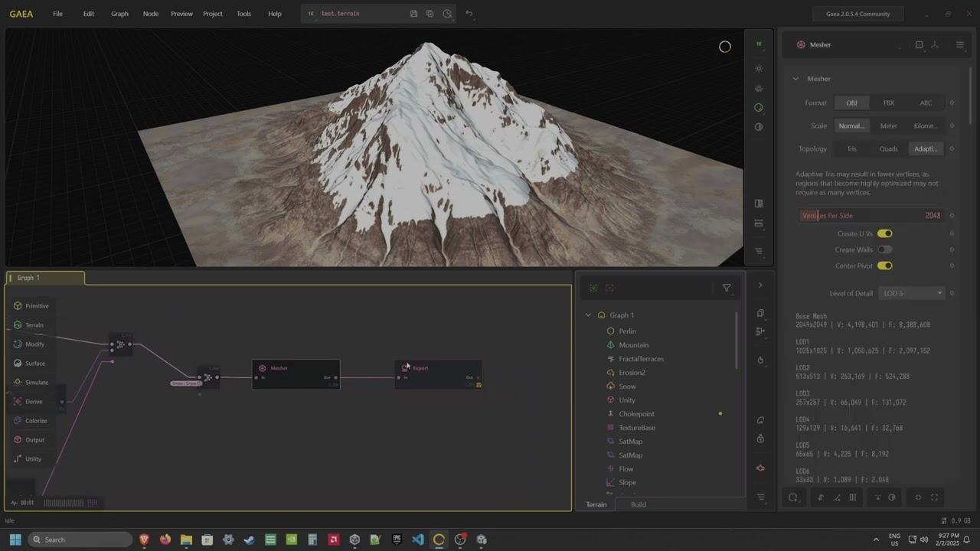The height and width of the screenshot is (551, 980).
Task: Set topology to Quads
Action: pyautogui.click(x=889, y=148)
